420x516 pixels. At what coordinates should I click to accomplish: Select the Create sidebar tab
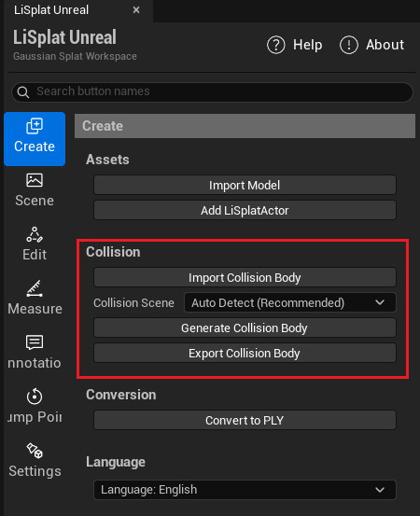(35, 139)
